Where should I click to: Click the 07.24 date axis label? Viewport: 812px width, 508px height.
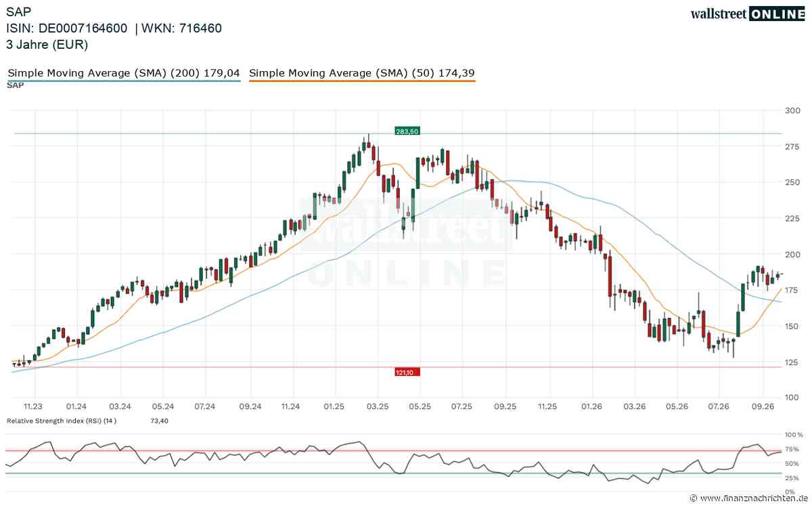point(204,406)
